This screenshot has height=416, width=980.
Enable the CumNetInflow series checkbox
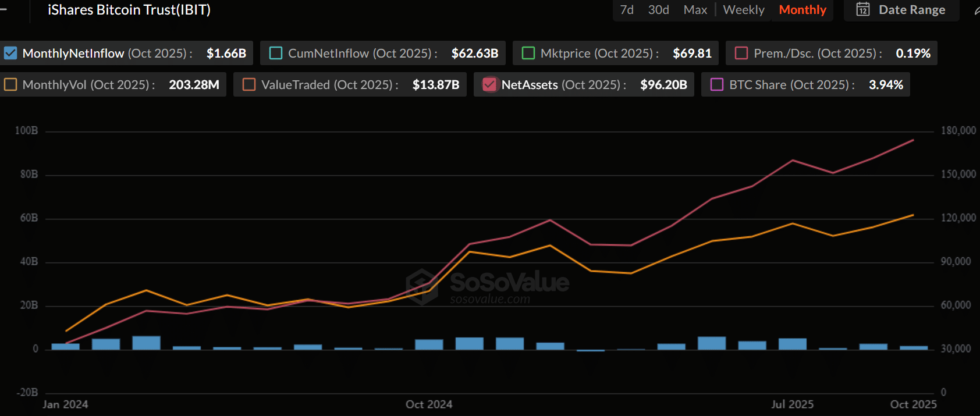pos(276,54)
